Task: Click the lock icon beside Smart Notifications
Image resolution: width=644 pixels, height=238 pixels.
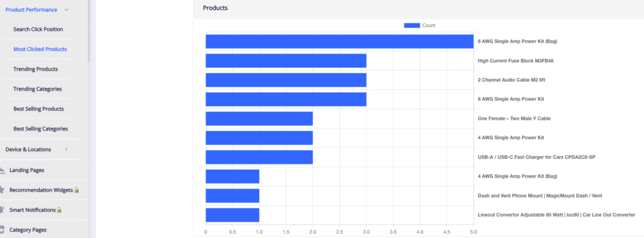Action: point(58,210)
